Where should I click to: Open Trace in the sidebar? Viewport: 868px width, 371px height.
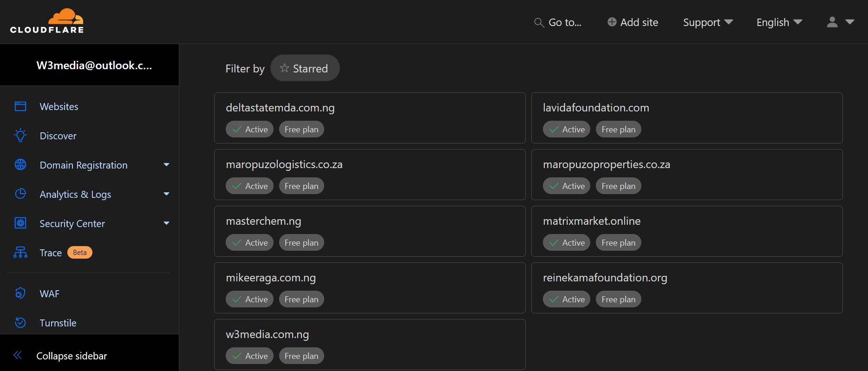(x=51, y=253)
